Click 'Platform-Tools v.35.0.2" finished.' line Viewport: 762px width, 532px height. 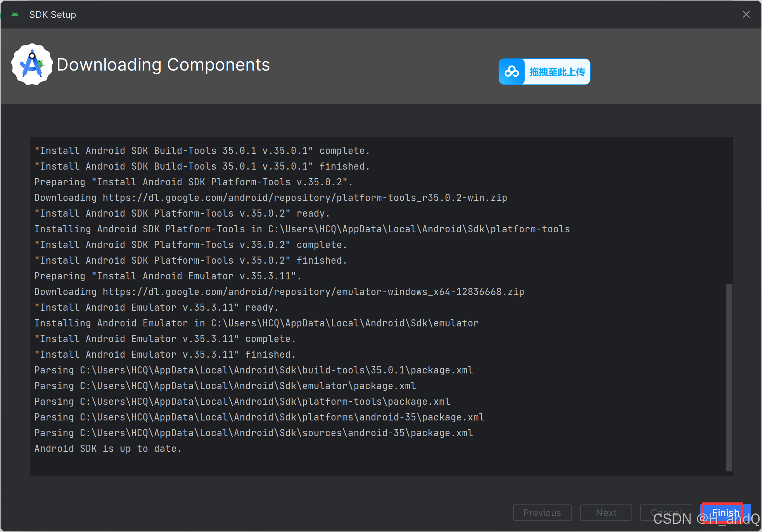point(191,260)
